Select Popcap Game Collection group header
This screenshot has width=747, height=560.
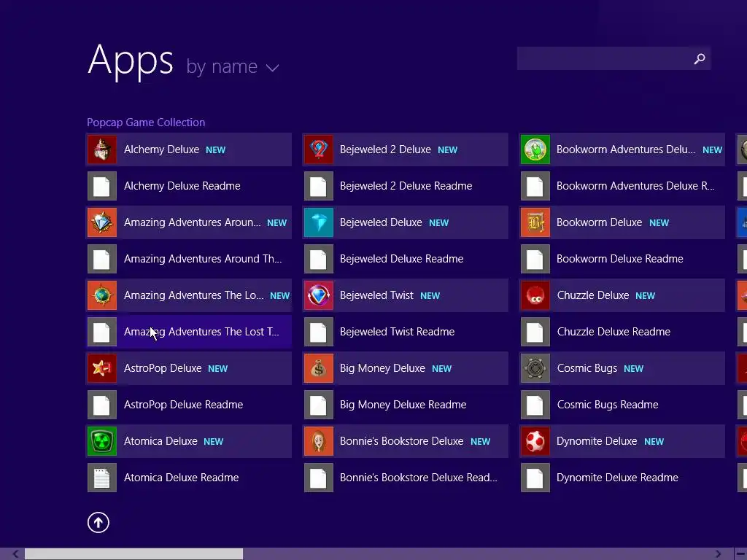pyautogui.click(x=146, y=122)
